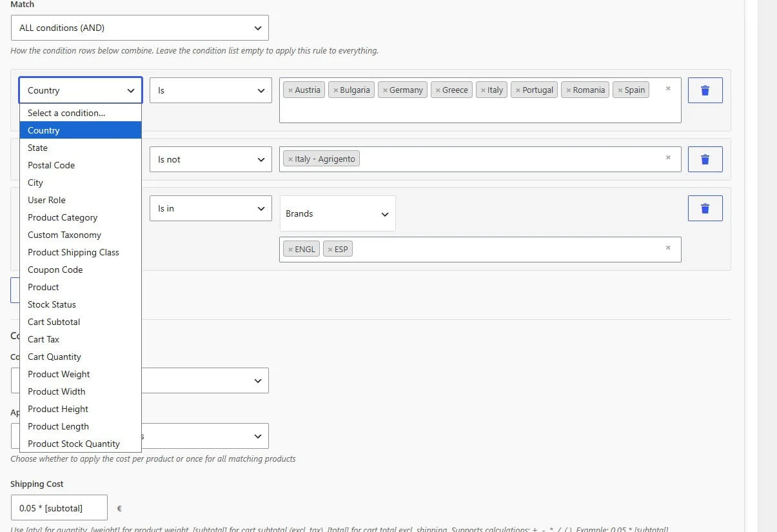The width and height of the screenshot is (777, 532).
Task: Select Country option in the list
Action: point(81,130)
